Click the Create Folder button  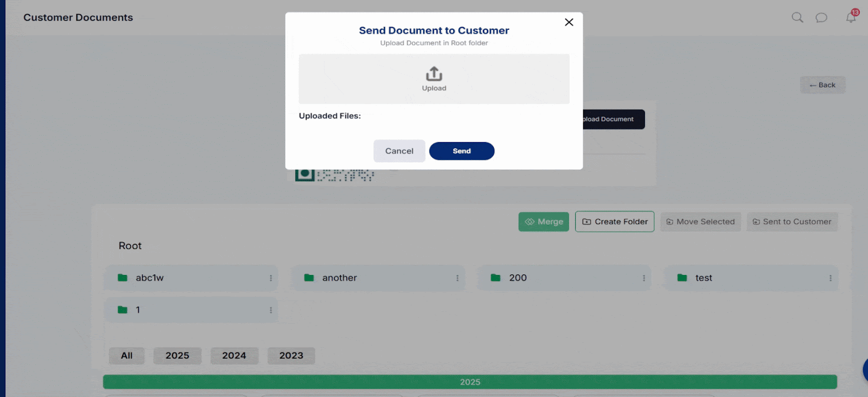615,222
